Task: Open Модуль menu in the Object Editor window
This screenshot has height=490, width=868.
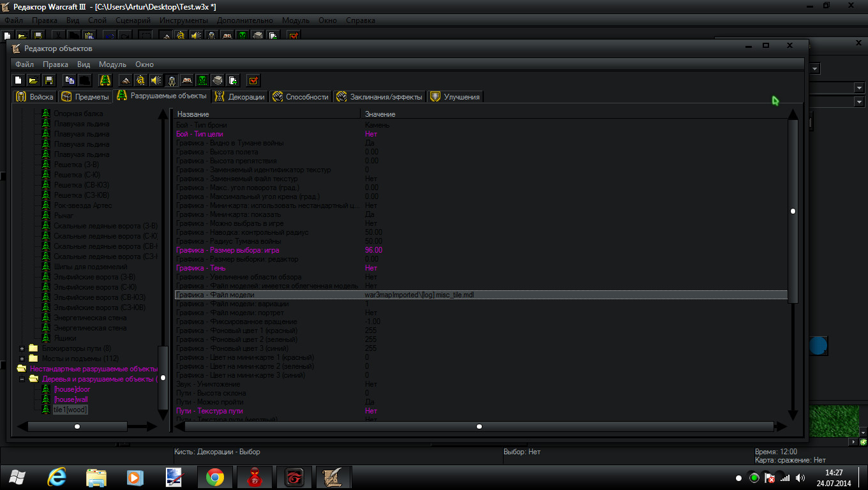Action: tap(112, 64)
